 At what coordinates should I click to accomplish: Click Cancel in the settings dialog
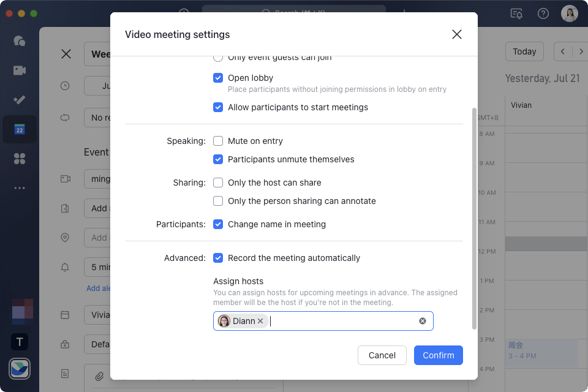382,355
